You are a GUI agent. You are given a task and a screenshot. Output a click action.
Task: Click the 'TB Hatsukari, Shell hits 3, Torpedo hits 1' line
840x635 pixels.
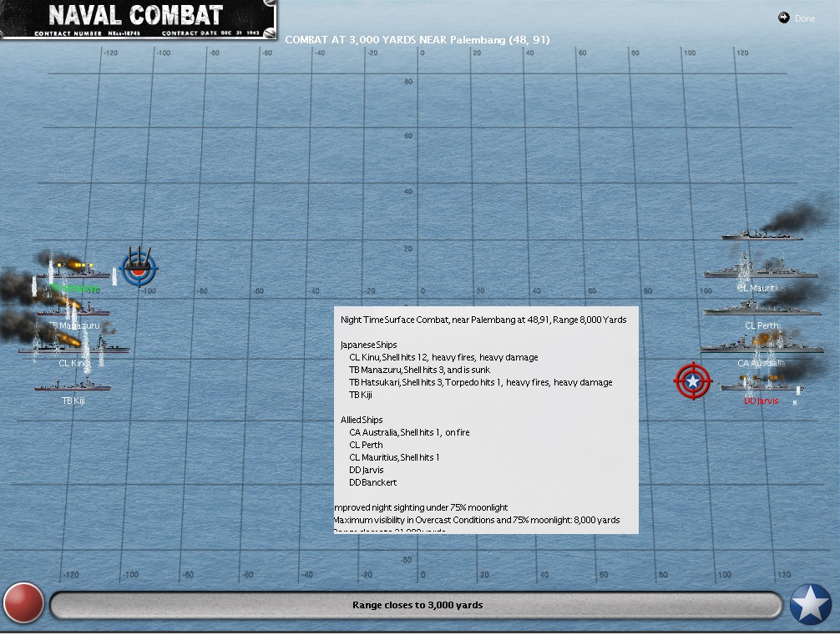pyautogui.click(x=480, y=382)
